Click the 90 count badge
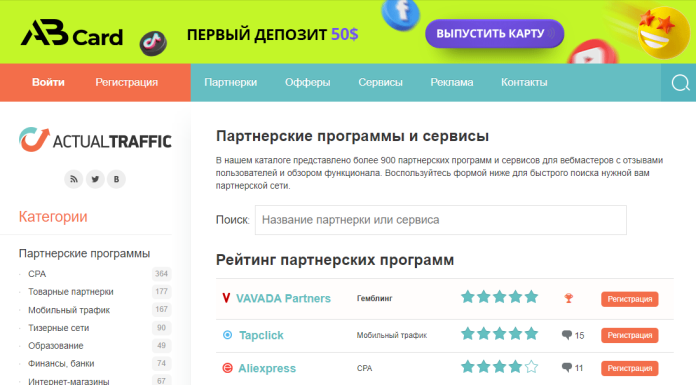The width and height of the screenshot is (696, 385). [x=161, y=328]
